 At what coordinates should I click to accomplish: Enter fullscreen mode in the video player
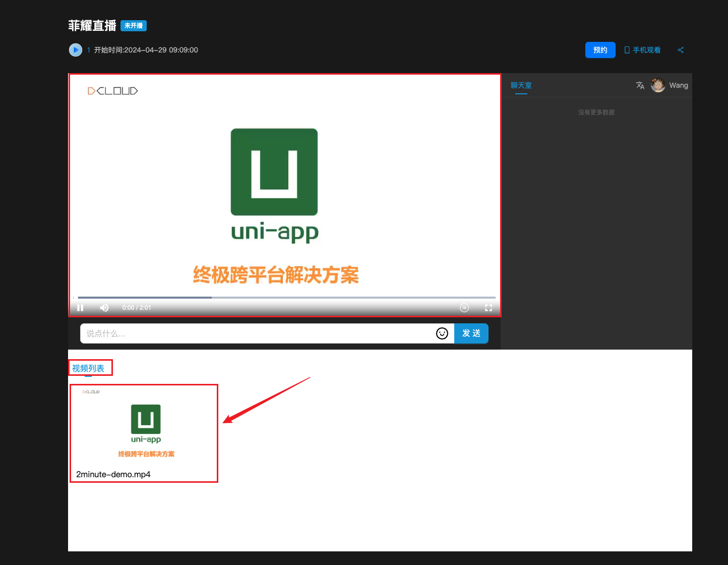coord(488,308)
